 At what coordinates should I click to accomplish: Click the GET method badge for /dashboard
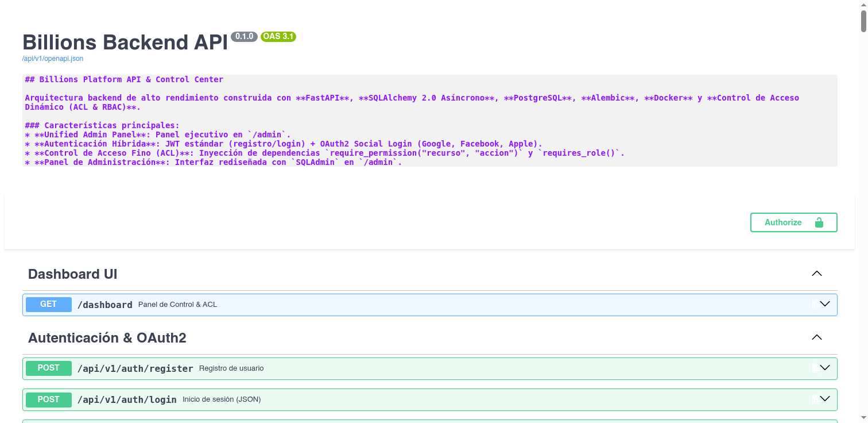click(x=49, y=305)
